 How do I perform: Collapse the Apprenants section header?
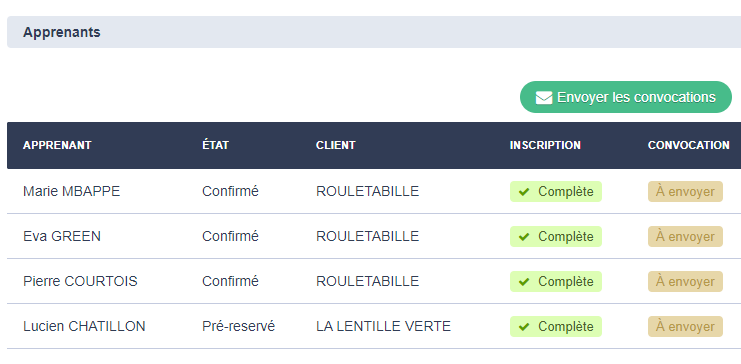(x=374, y=32)
